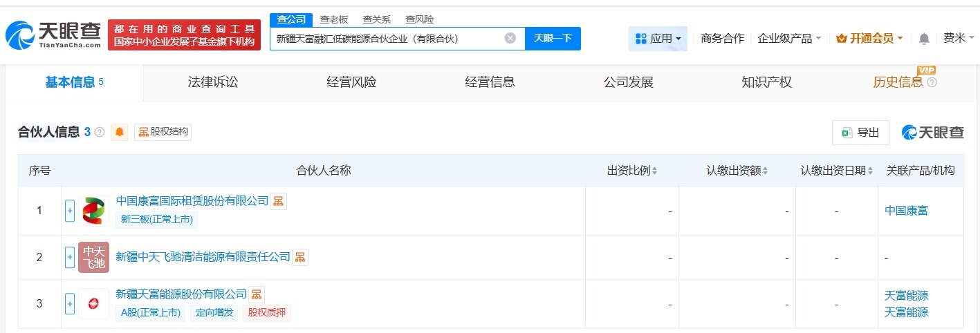
Task: Open the 应用 dropdown menu
Action: (x=658, y=39)
